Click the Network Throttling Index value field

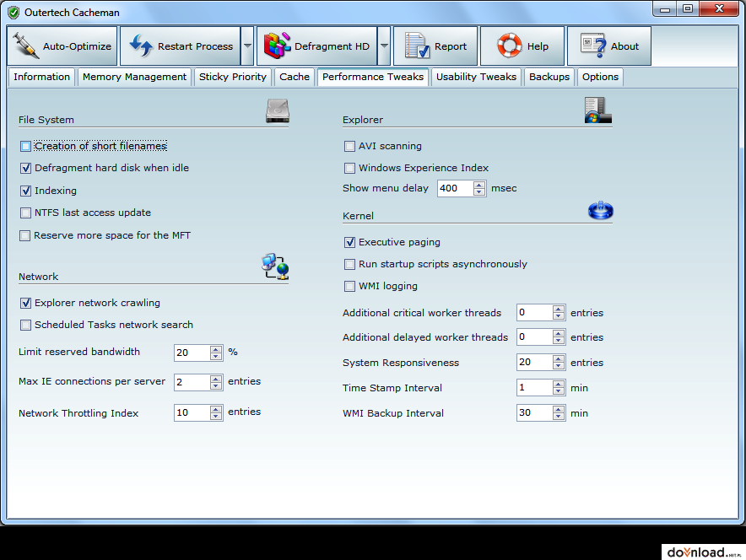pyautogui.click(x=192, y=412)
